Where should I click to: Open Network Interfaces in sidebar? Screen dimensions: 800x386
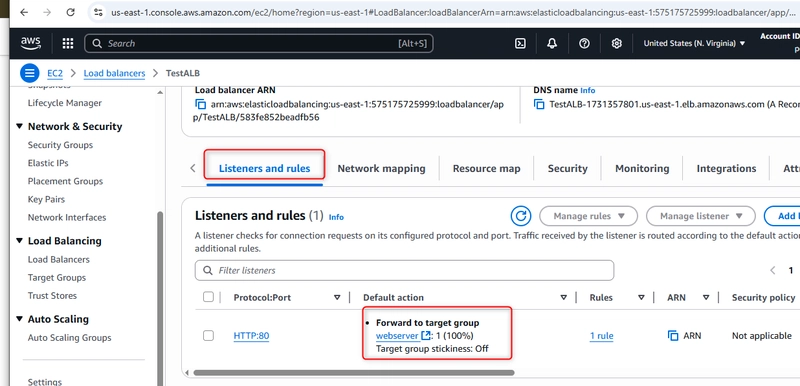[67, 217]
